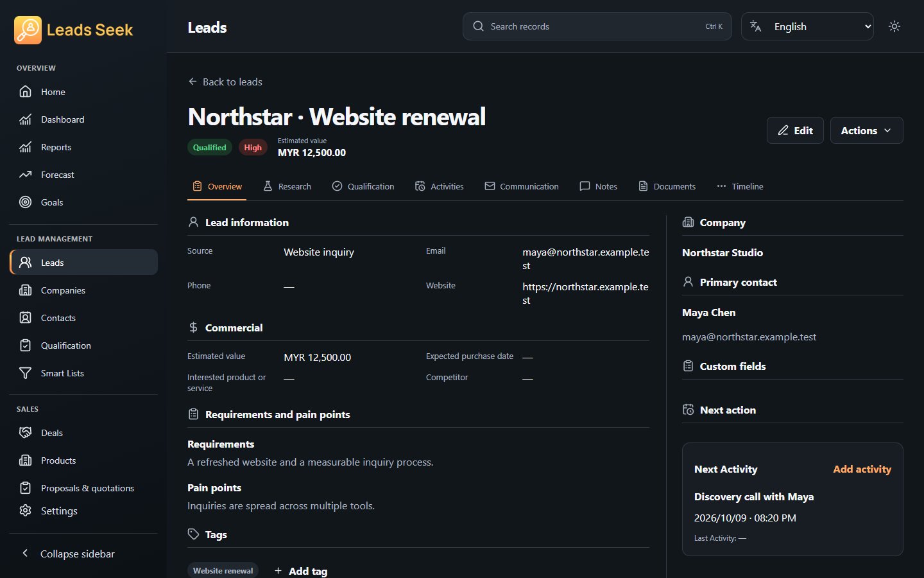Open the Qualification tab of the lead
924x578 pixels.
pos(363,186)
